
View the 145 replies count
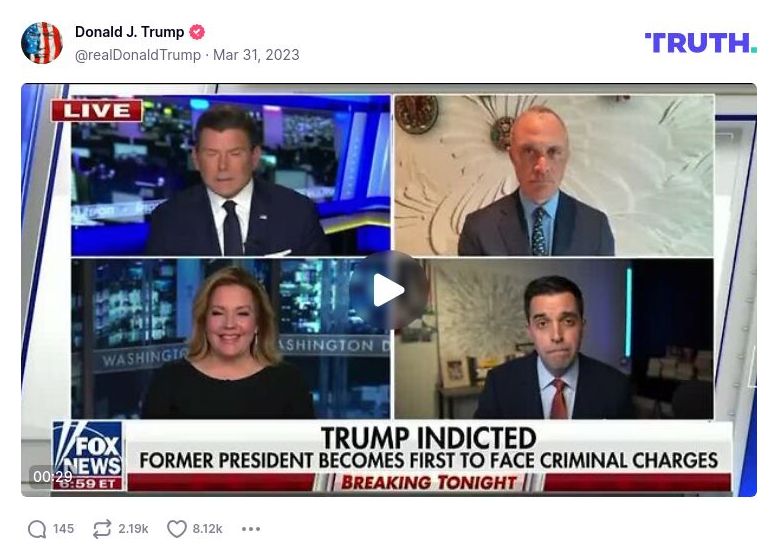pos(64,529)
